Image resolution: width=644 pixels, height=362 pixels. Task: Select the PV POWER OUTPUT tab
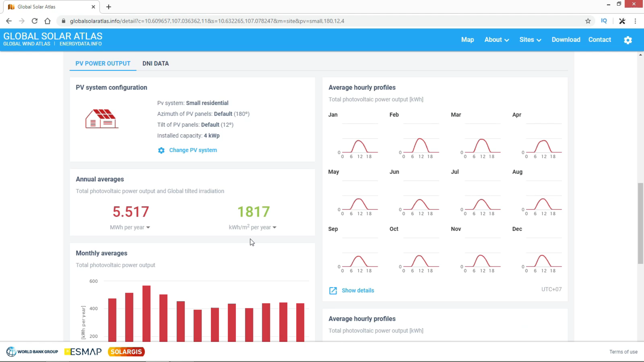click(x=103, y=64)
